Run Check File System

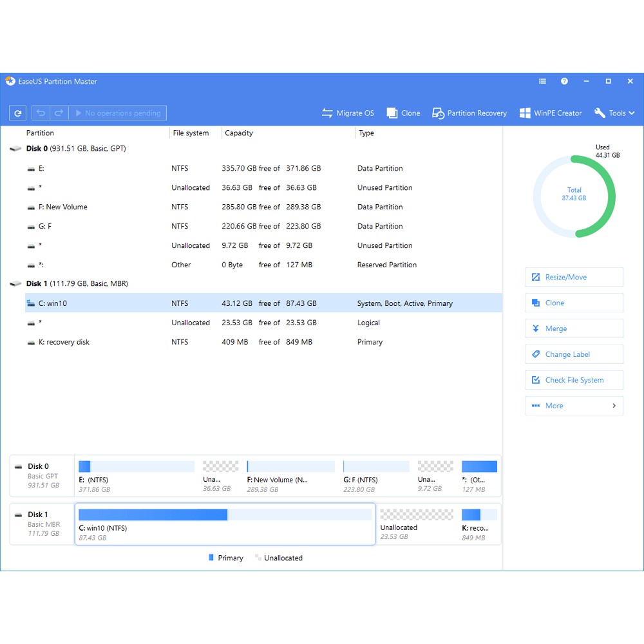click(x=574, y=380)
